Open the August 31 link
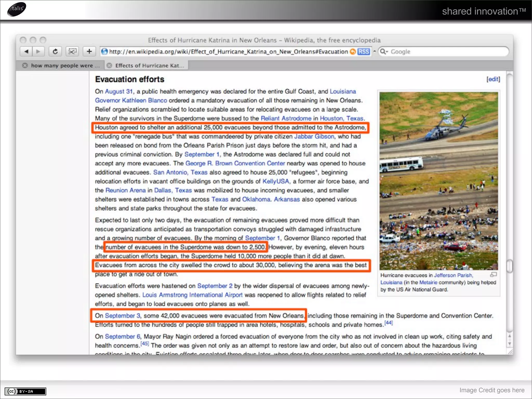The height and width of the screenshot is (399, 532). click(x=119, y=91)
